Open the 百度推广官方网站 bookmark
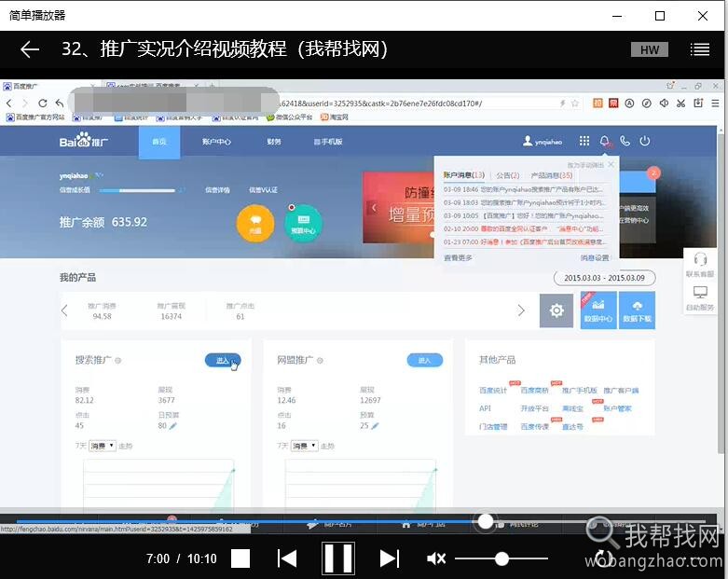The height and width of the screenshot is (579, 728). coord(35,117)
